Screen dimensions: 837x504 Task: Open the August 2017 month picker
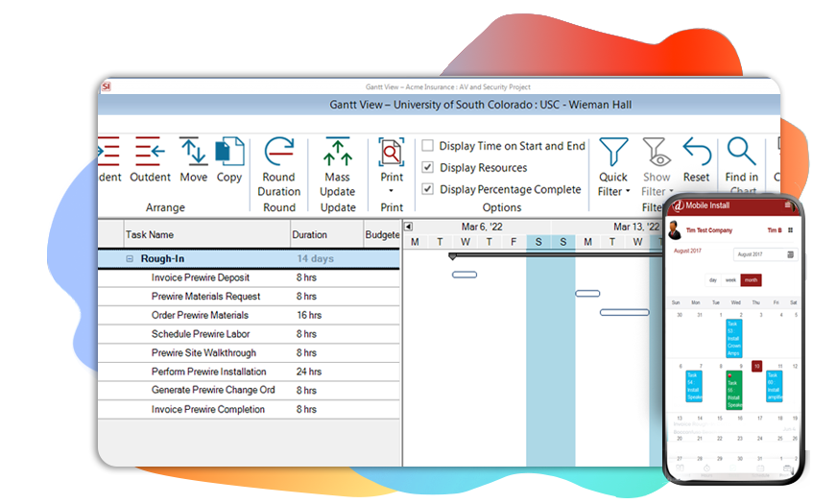765,254
